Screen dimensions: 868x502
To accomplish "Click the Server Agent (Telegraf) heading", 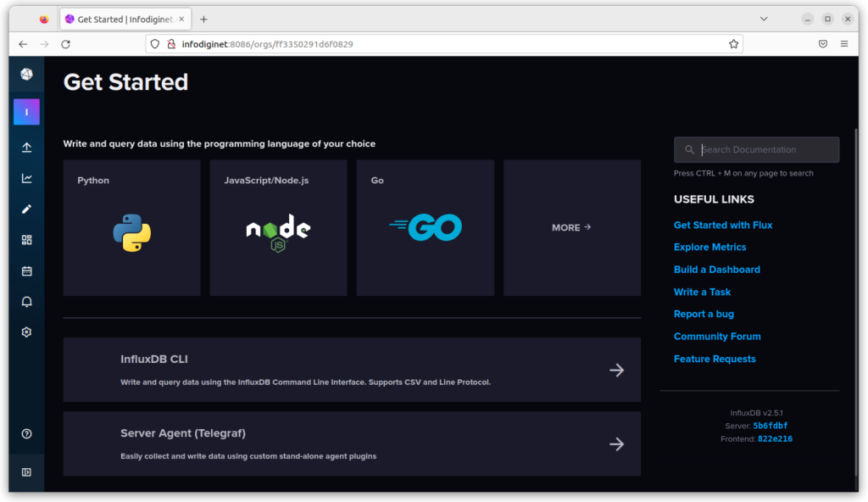I will coord(183,433).
